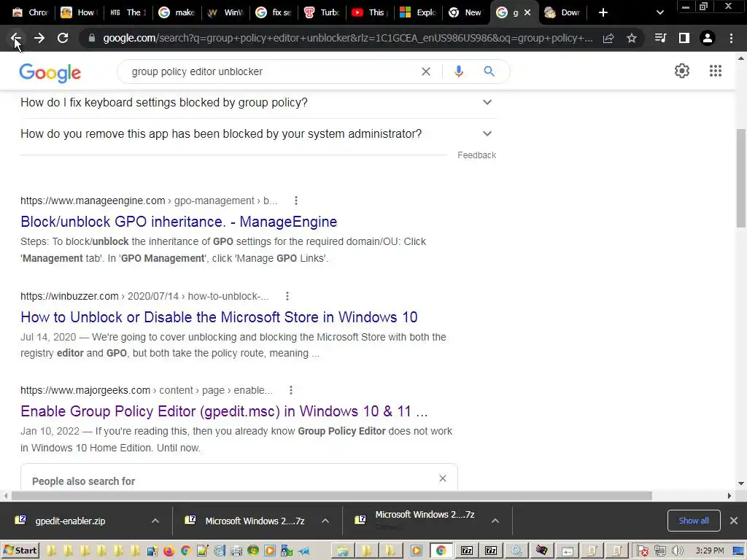Open the tab search dropdown arrow
The height and width of the screenshot is (560, 747).
(659, 13)
